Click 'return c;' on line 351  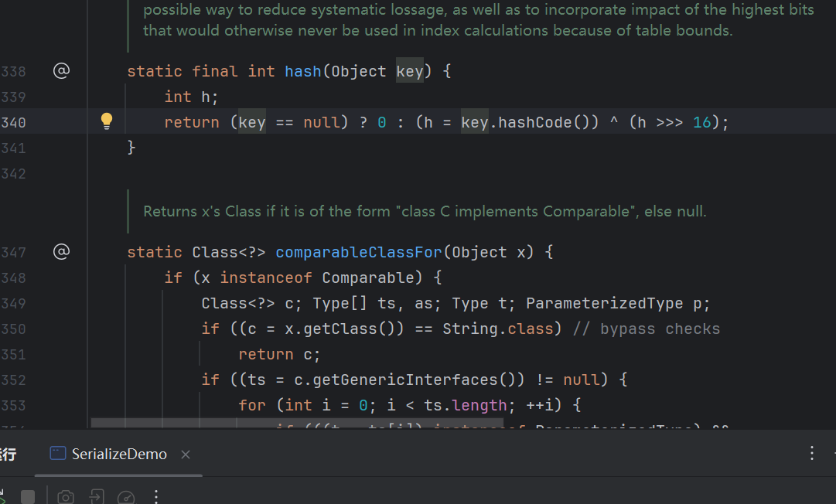pyautogui.click(x=279, y=354)
